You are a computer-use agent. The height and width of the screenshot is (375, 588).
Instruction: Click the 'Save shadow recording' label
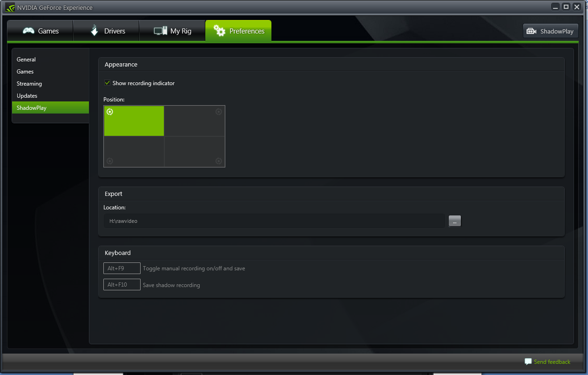171,285
